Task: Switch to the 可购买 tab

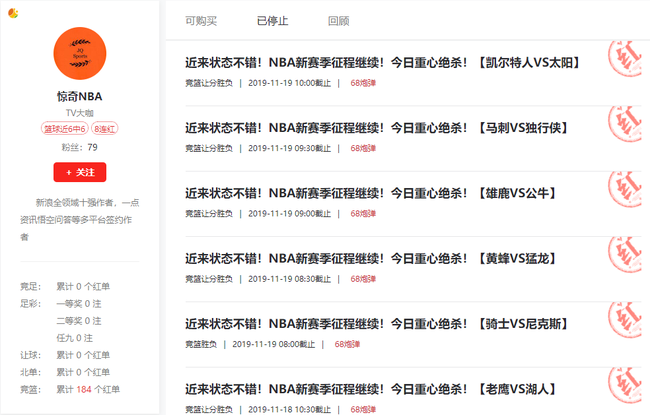Action: [x=201, y=21]
